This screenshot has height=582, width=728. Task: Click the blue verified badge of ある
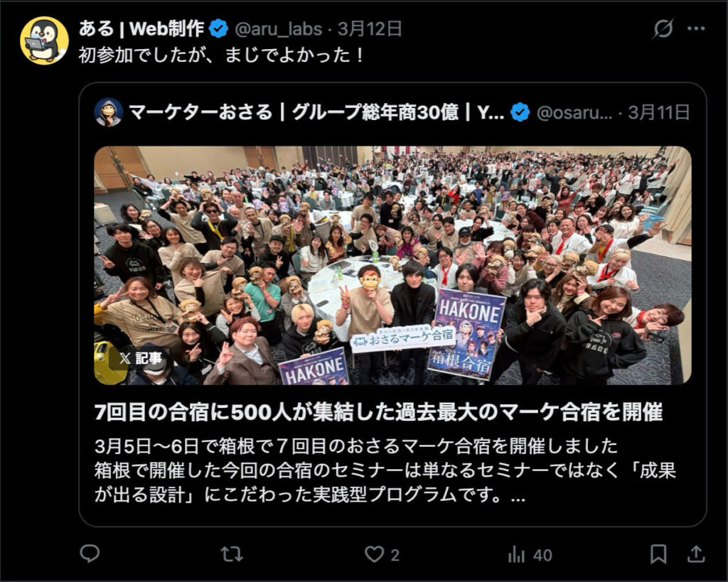click(x=218, y=28)
